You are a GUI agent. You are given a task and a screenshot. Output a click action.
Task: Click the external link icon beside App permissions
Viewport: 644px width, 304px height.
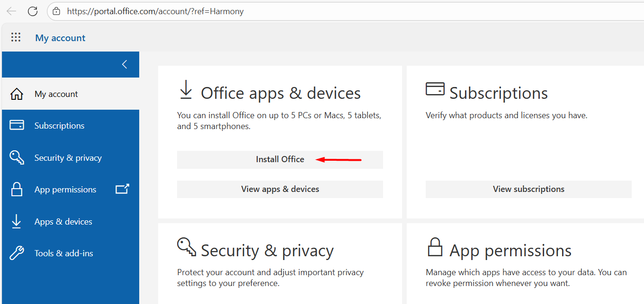122,189
